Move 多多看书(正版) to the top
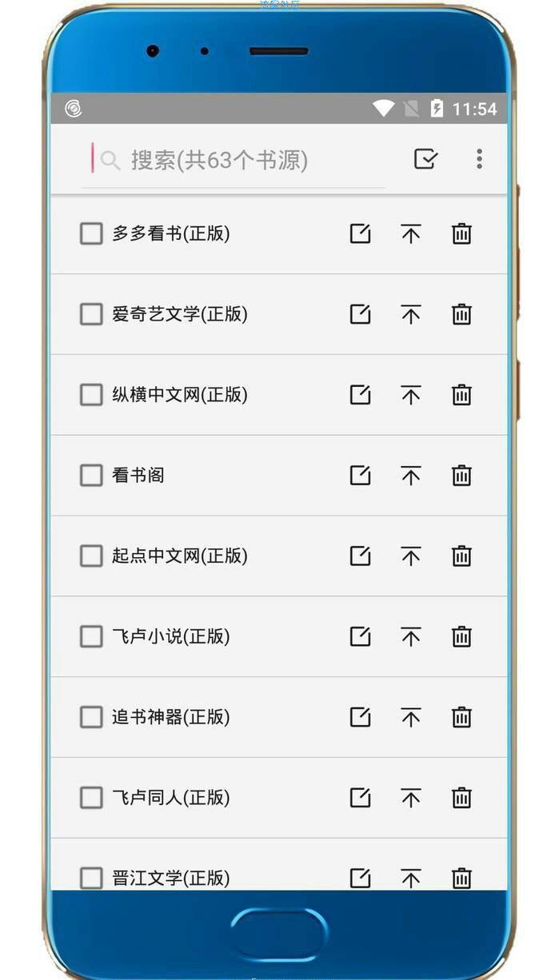559x980 pixels. coord(411,233)
